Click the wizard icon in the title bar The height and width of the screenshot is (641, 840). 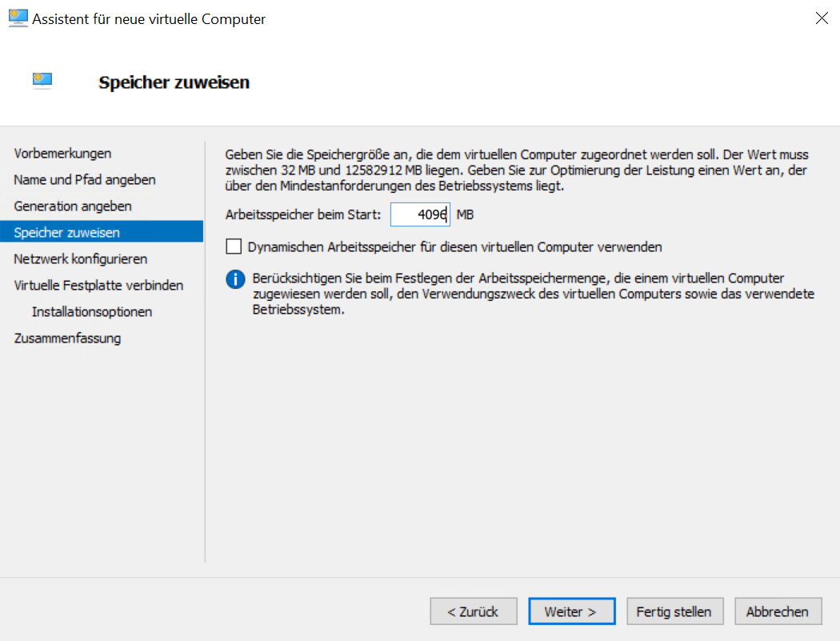click(18, 18)
